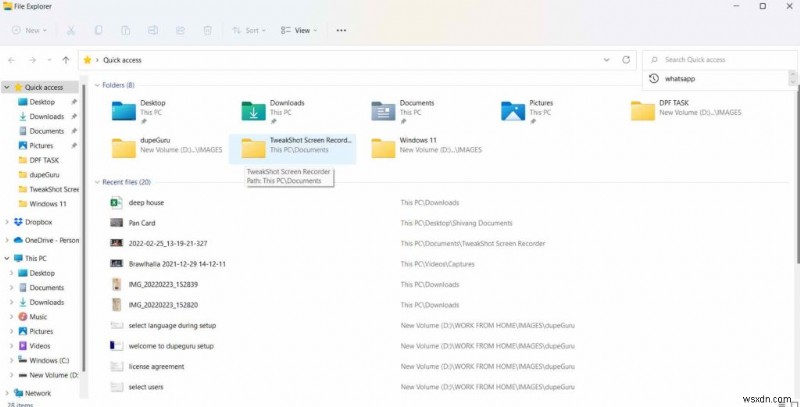800x407 pixels.
Task: Click in Search Quick access field
Action: point(719,60)
